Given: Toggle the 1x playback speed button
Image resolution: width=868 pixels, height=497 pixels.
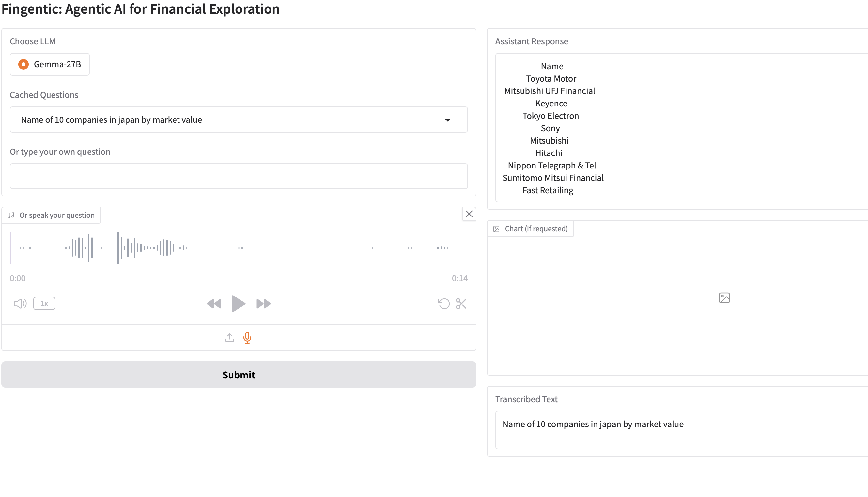Looking at the screenshot, I should tap(44, 303).
